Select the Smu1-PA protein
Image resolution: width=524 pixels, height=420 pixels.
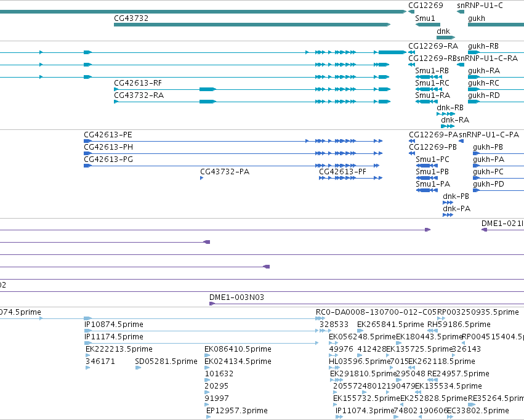pyautogui.click(x=433, y=184)
